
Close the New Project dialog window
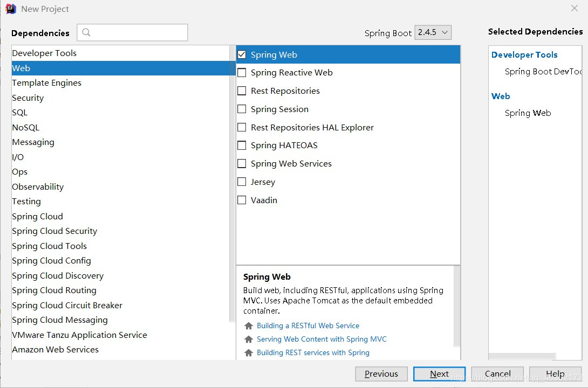point(574,8)
